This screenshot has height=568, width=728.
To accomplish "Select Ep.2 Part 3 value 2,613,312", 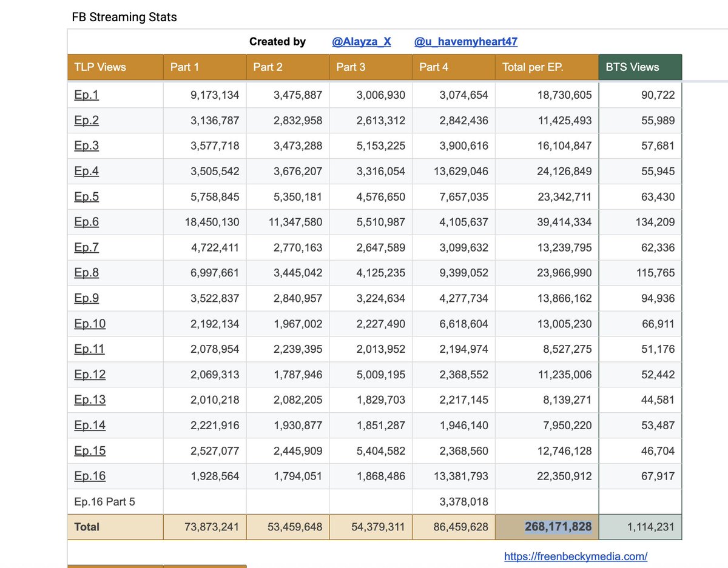I will coord(371,120).
